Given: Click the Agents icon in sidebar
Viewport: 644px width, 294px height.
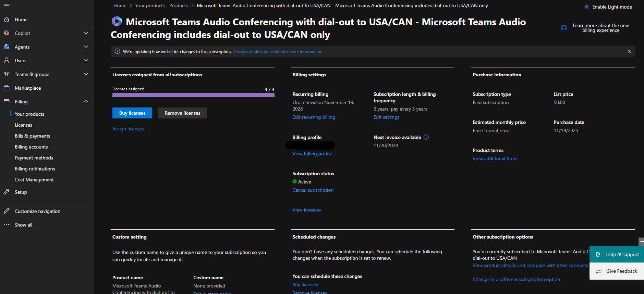Looking at the screenshot, I should 7,47.
